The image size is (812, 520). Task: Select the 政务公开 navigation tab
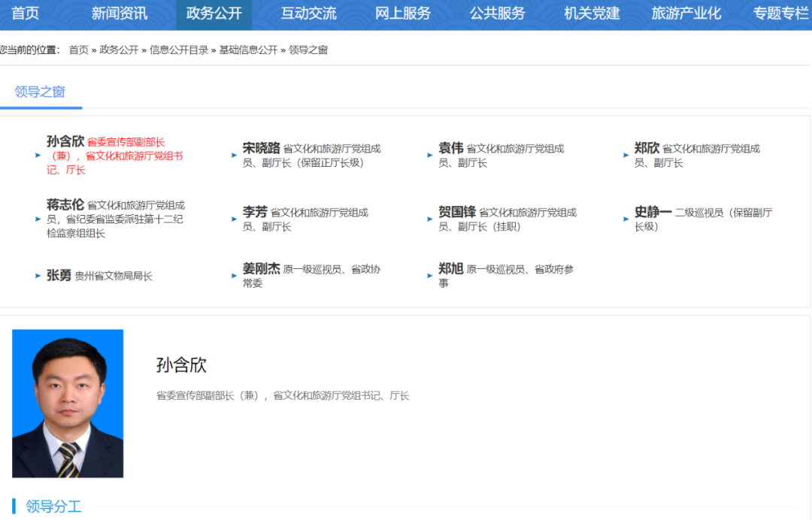click(x=214, y=14)
